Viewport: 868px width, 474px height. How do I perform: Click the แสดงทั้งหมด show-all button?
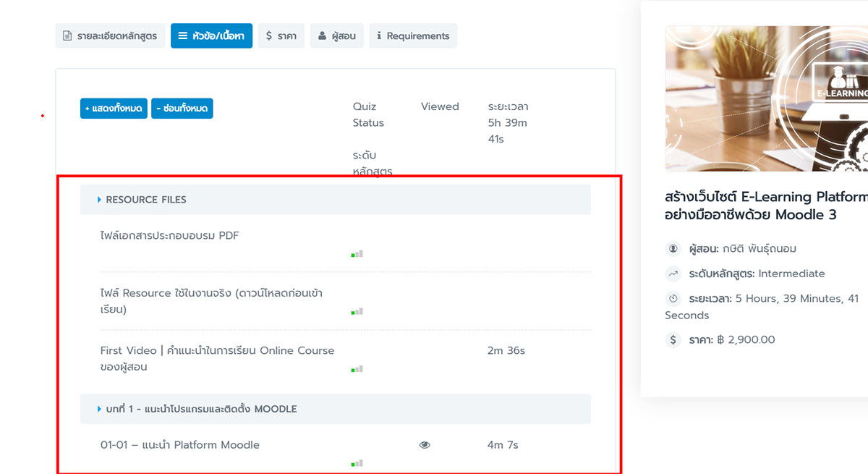pos(114,107)
